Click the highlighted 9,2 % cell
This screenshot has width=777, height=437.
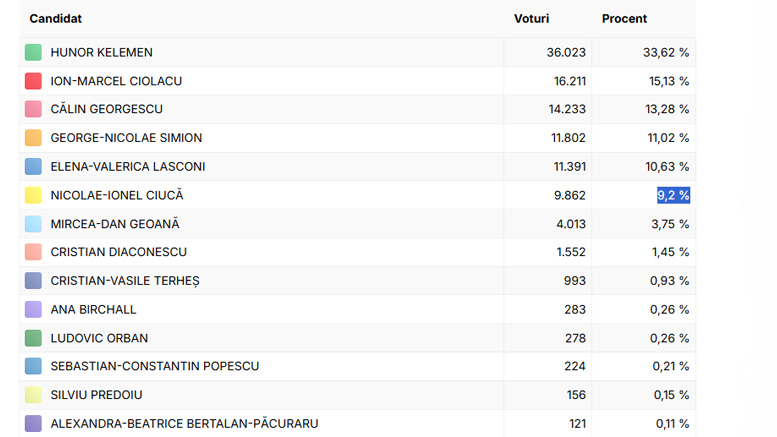coord(673,195)
